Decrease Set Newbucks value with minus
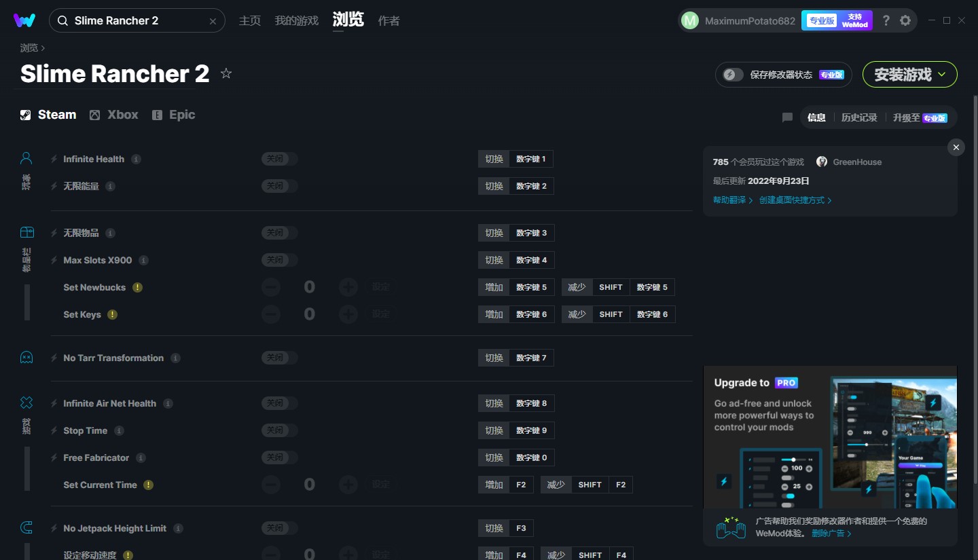 coord(270,287)
